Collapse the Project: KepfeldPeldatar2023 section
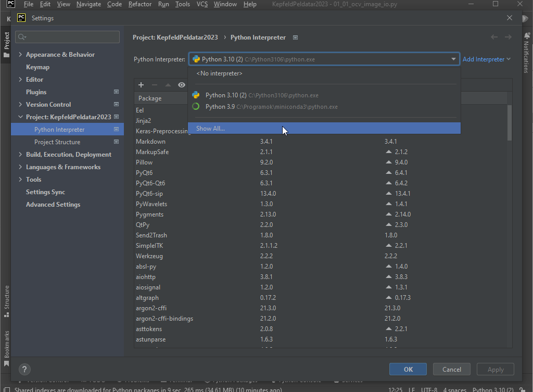This screenshot has width=533, height=392. pos(20,117)
